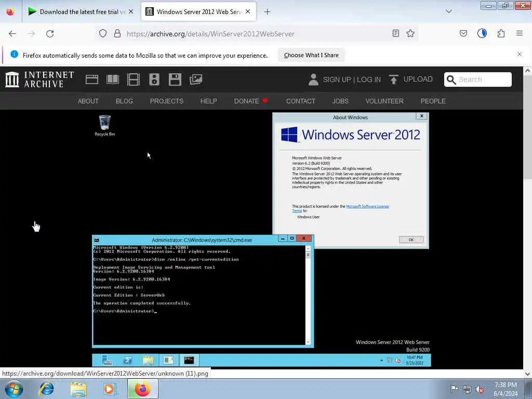Launch Internet Explorer from taskbar
Image resolution: width=532 pixels, height=399 pixels.
tap(46, 389)
